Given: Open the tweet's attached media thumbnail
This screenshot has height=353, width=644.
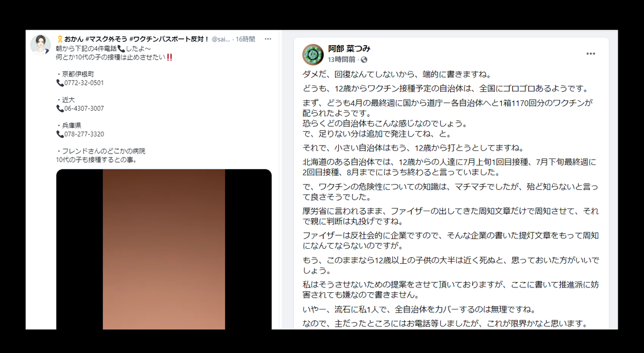Looking at the screenshot, I should point(164,249).
